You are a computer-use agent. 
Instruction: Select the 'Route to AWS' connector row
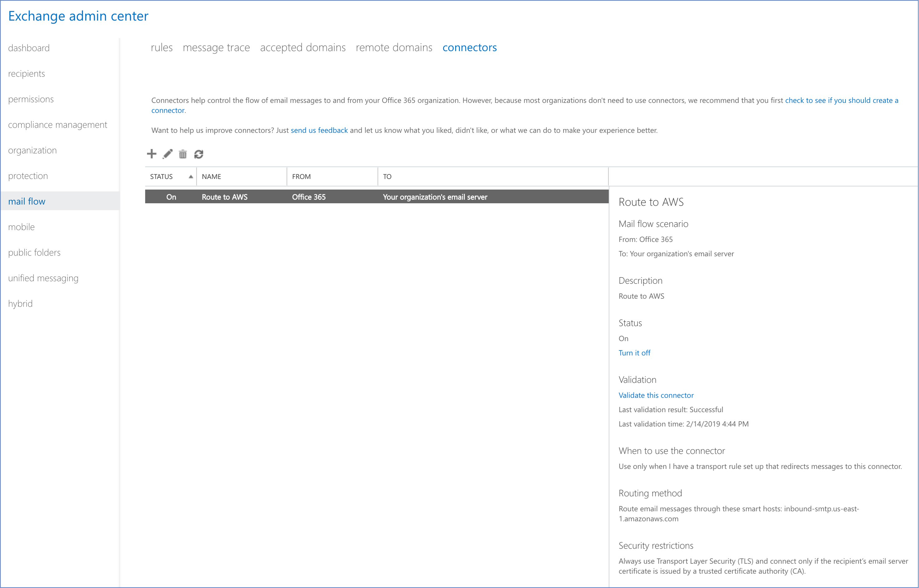pos(377,197)
